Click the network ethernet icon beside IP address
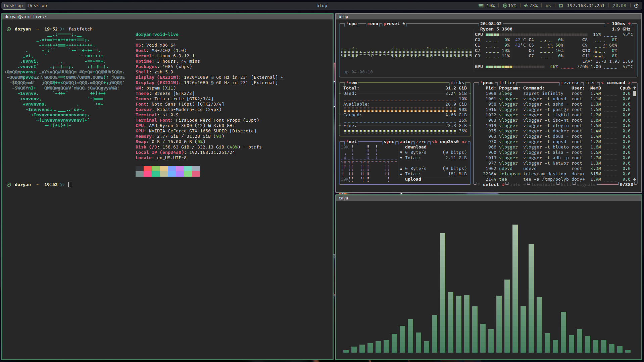644x362 pixels. pyautogui.click(x=561, y=6)
